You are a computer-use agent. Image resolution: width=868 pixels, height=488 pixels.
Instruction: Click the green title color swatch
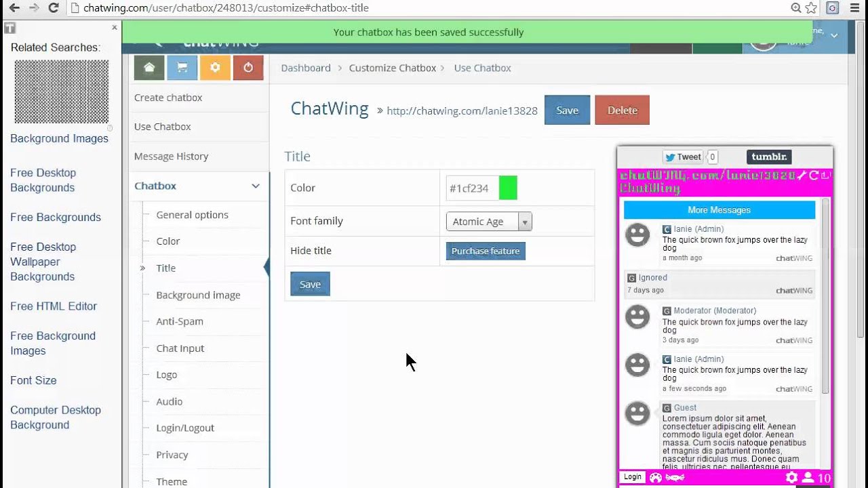[508, 188]
